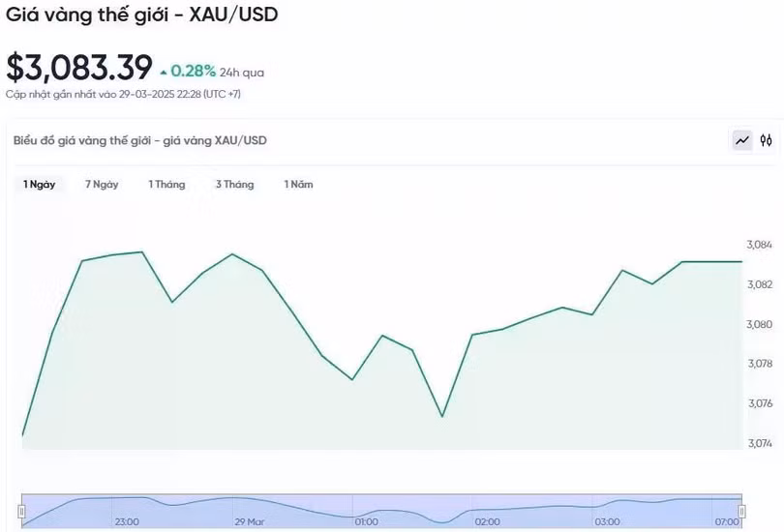Show the 3 Tháng chart range
This screenshot has height=532, width=784.
point(234,185)
